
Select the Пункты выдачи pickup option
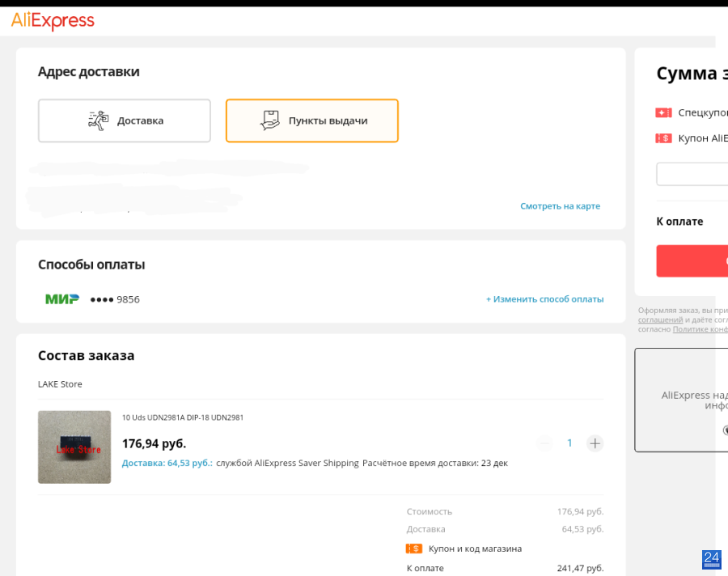(312, 121)
